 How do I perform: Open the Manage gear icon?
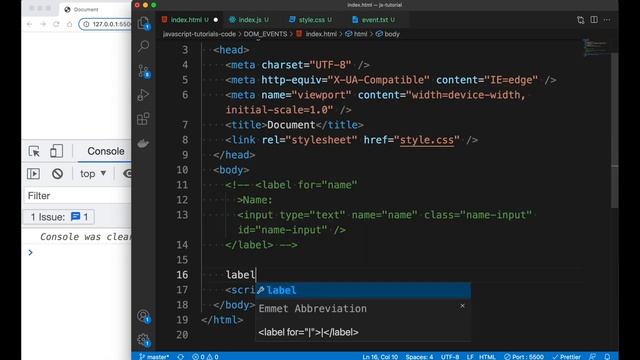[x=143, y=340]
